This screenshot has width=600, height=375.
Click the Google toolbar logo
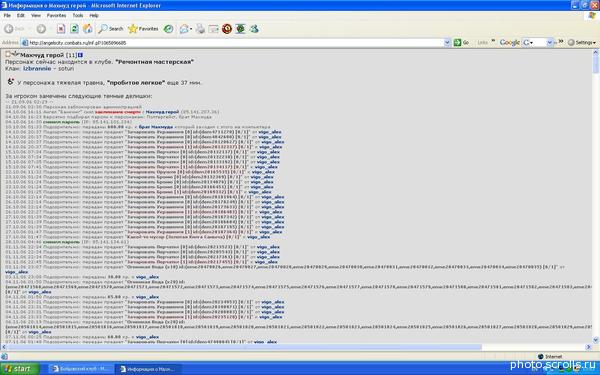510,42
